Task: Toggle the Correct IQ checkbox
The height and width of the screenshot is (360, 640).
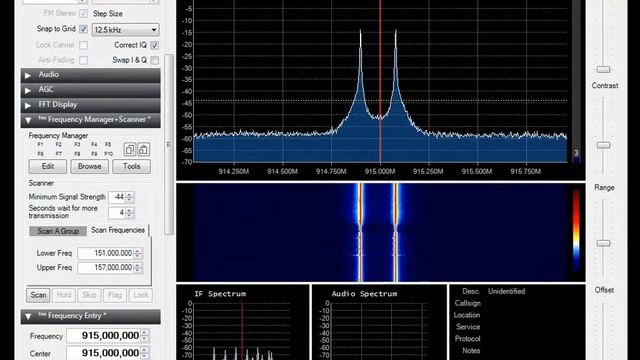Action: (154, 45)
